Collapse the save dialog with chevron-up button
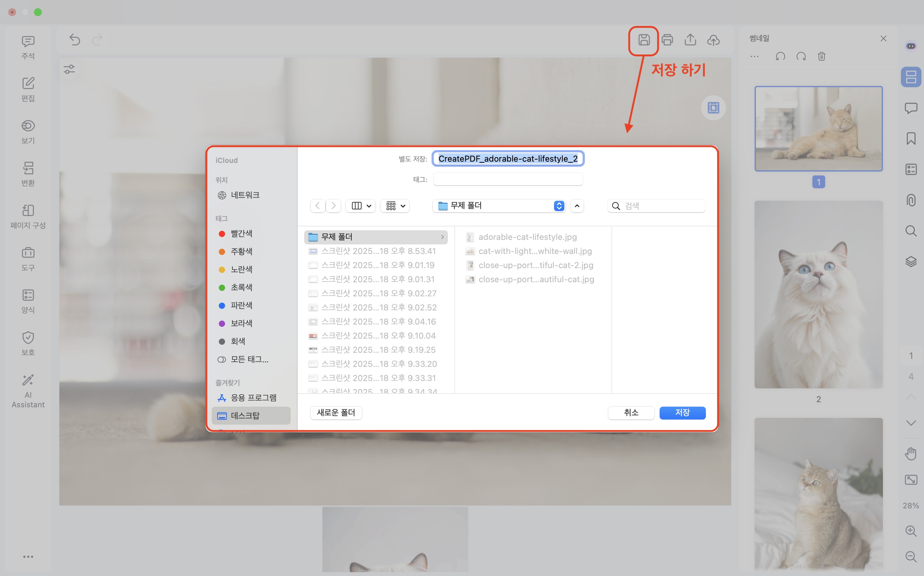The width and height of the screenshot is (924, 576). coord(577,206)
